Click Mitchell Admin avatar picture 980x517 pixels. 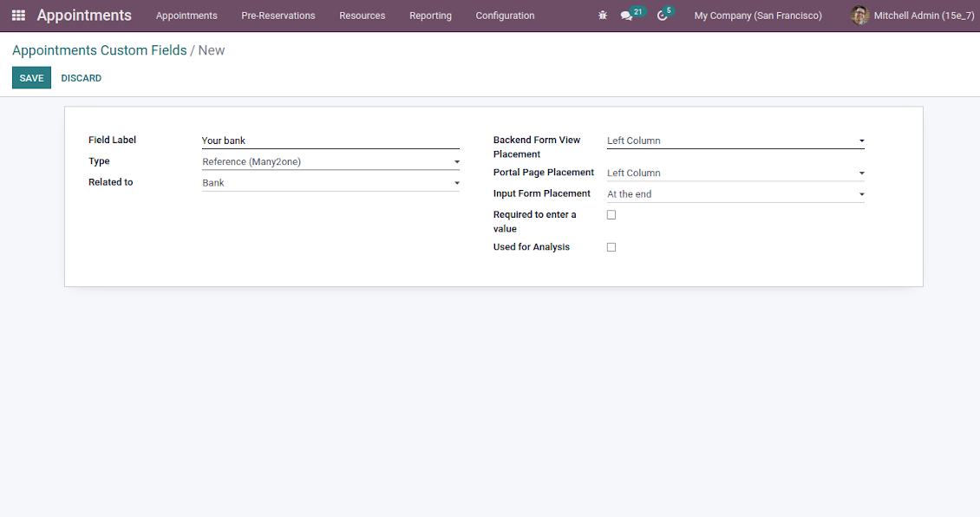coord(859,16)
